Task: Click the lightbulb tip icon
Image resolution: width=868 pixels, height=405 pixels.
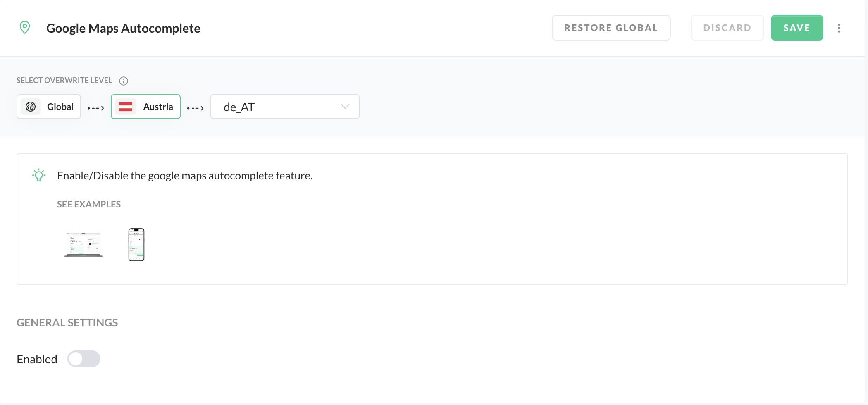Action: point(39,175)
